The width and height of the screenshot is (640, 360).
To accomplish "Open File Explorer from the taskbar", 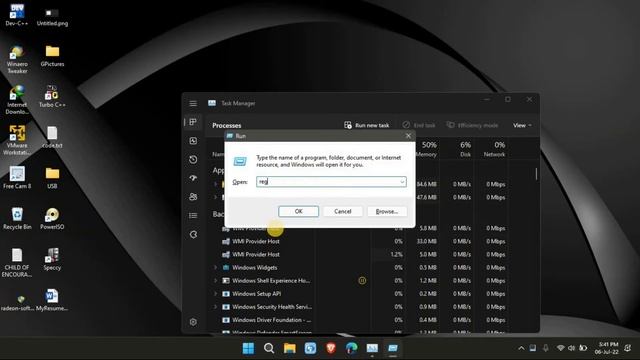I will [x=289, y=348].
